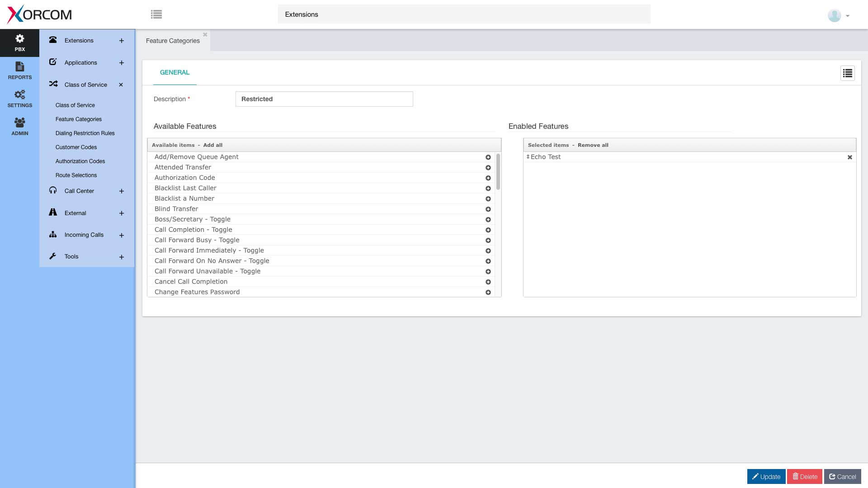Expand the Incoming Calls menu

[121, 235]
